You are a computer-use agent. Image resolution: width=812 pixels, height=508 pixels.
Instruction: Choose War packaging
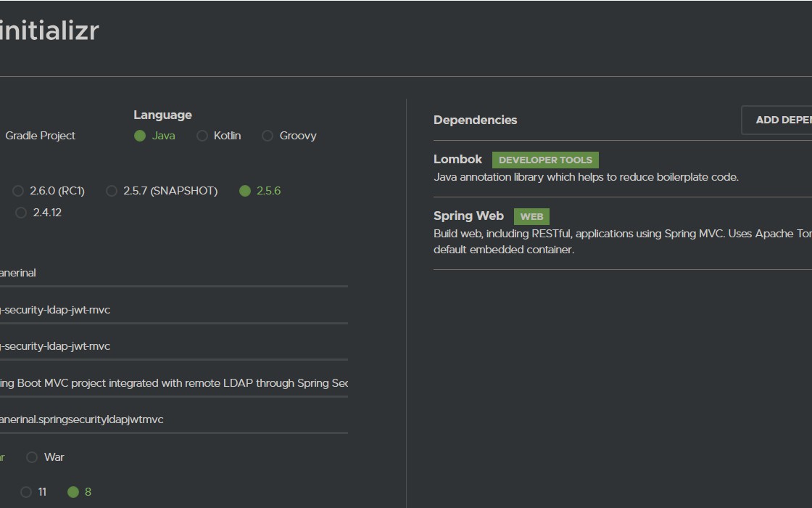coord(32,457)
